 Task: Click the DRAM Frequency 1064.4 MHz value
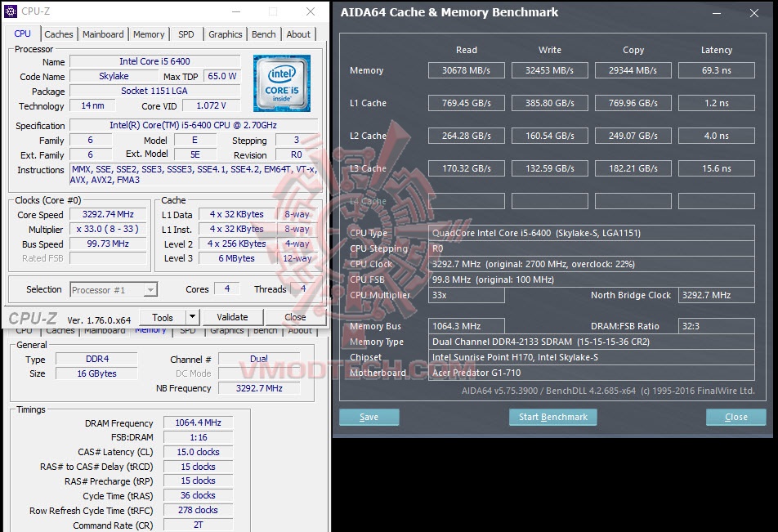198,422
